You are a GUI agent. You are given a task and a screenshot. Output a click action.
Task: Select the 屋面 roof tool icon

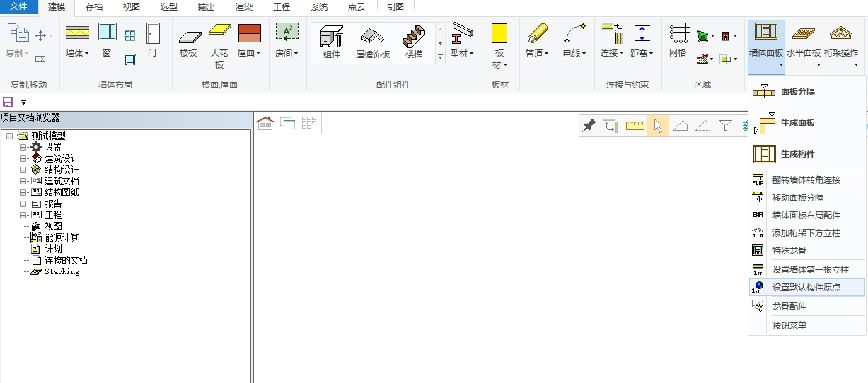pyautogui.click(x=249, y=33)
